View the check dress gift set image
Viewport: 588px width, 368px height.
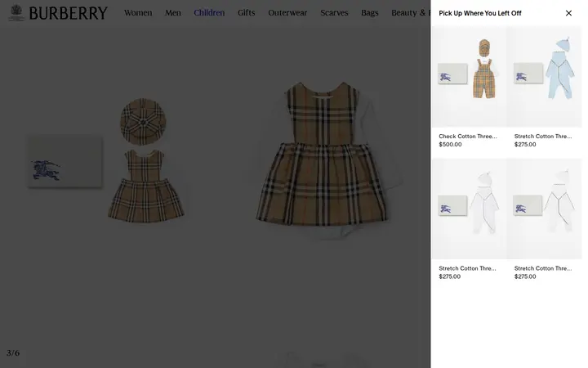point(107,161)
